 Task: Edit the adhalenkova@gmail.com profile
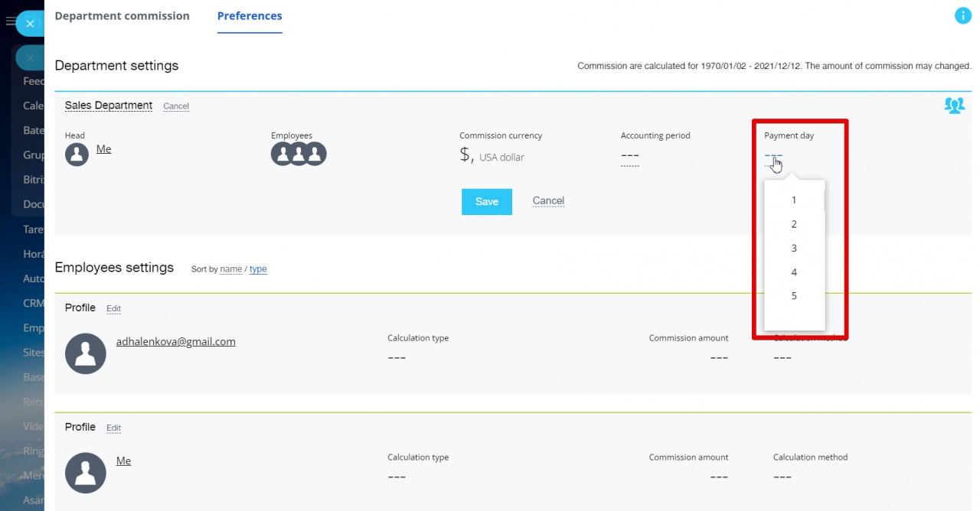coord(113,309)
